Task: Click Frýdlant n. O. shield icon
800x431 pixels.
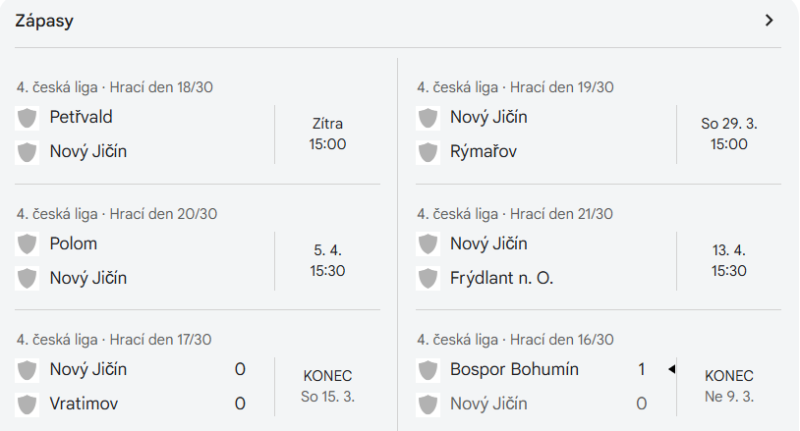Action: pyautogui.click(x=428, y=278)
